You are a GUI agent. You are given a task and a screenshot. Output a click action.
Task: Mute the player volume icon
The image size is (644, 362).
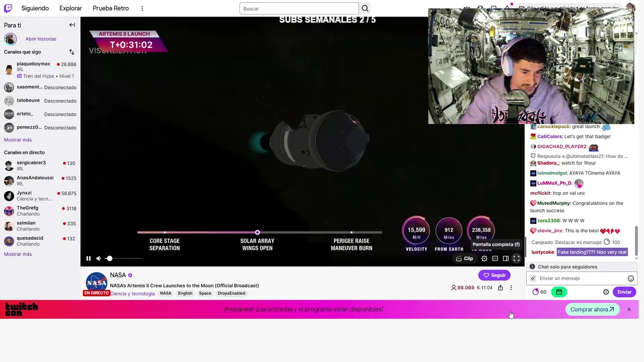[x=99, y=258]
